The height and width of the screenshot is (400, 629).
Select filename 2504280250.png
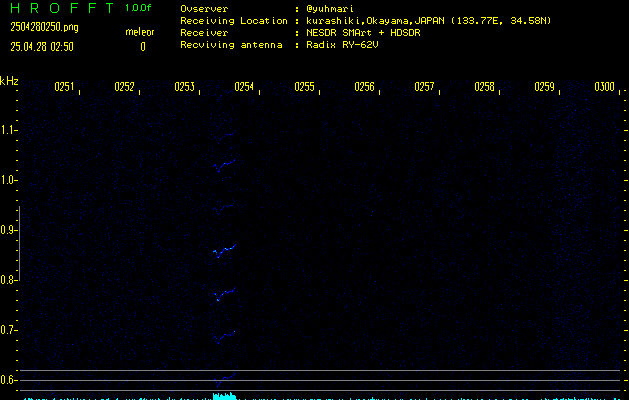coord(44,27)
